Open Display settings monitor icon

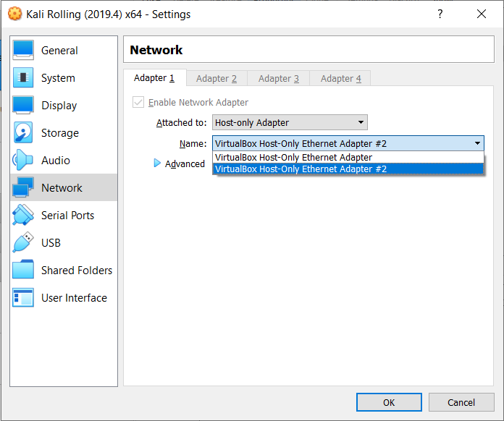click(23, 105)
